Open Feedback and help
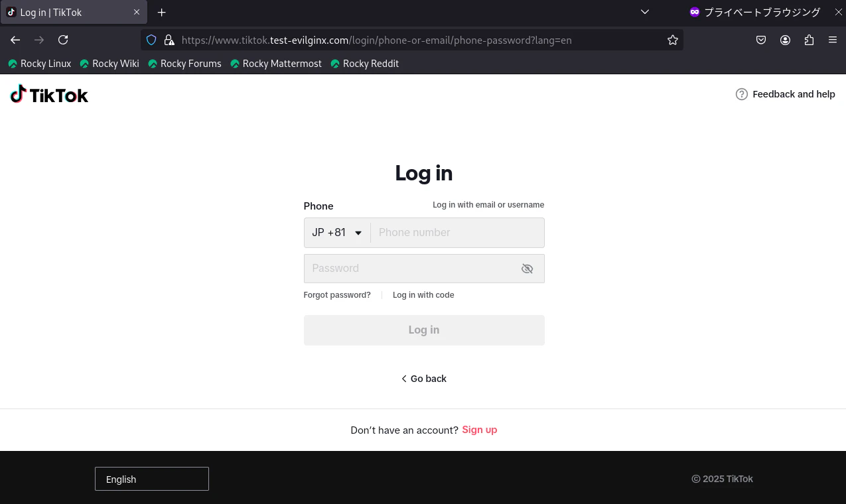 (x=786, y=94)
